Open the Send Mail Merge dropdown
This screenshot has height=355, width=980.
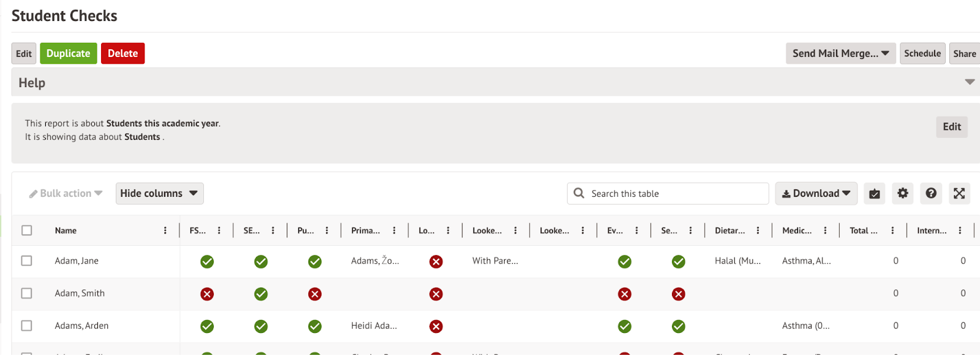(x=840, y=53)
